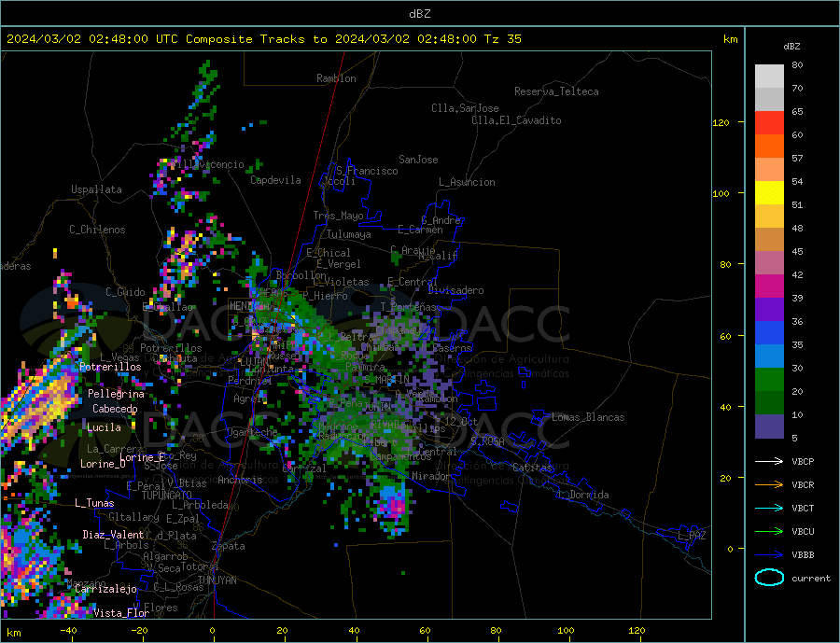The width and height of the screenshot is (840, 643).
Task: Select the bright green 20-30 dBZ swatch
Action: pos(769,380)
